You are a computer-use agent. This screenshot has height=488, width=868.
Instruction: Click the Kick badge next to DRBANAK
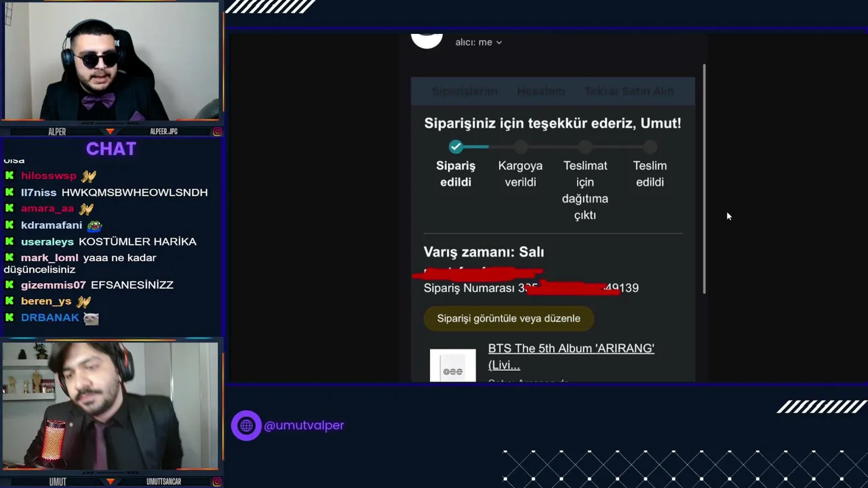[9, 318]
